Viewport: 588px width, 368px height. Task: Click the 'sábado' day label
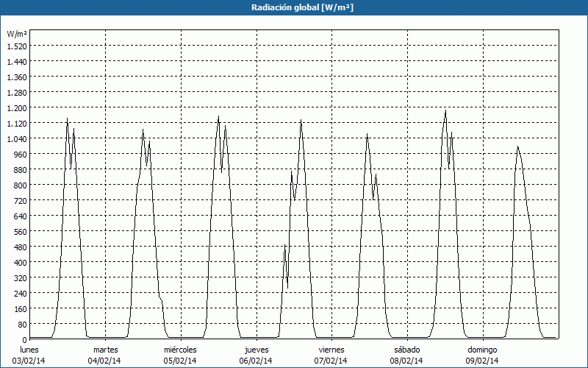coord(407,350)
